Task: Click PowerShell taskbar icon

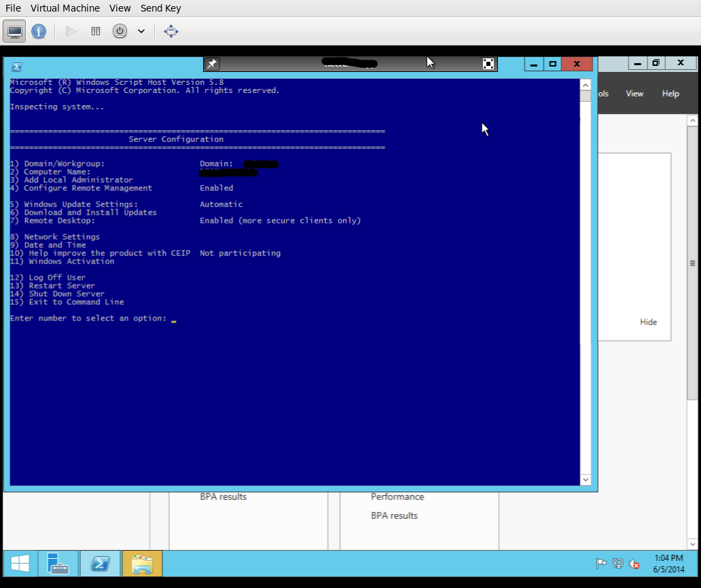Action: tap(100, 564)
